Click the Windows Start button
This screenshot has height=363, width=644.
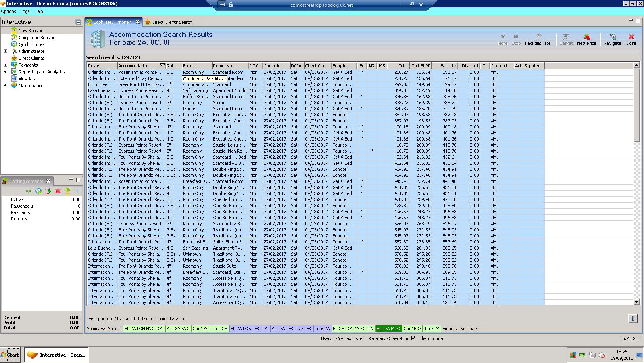pyautogui.click(x=10, y=355)
